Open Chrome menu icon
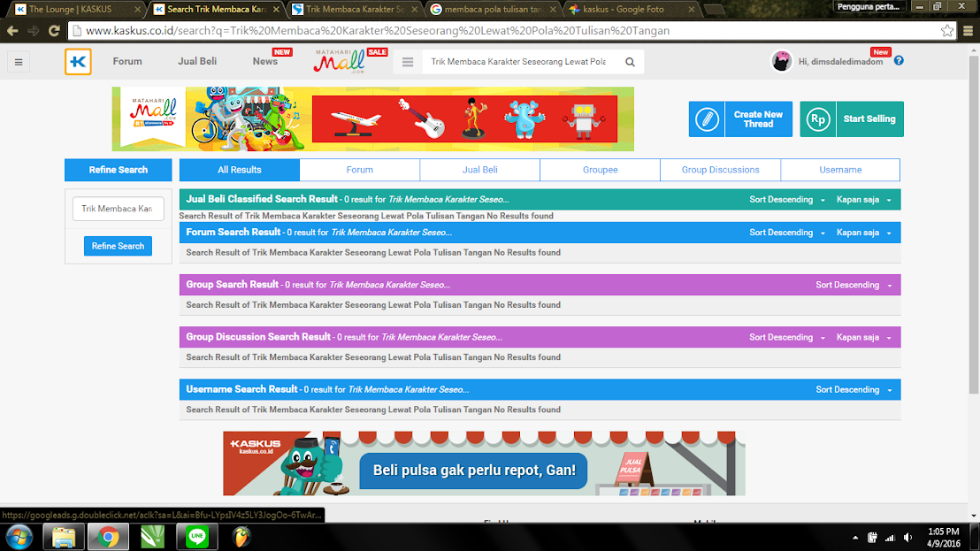The image size is (980, 551). [x=969, y=31]
